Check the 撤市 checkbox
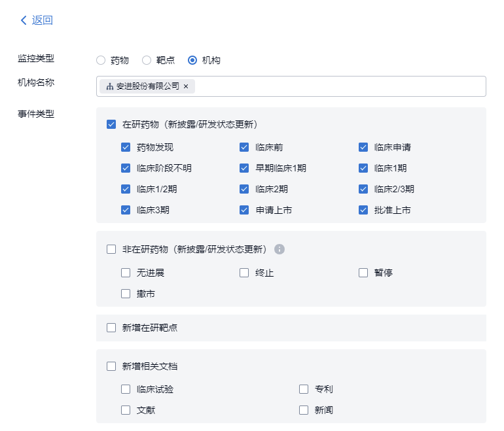This screenshot has height=431, width=504. (126, 294)
